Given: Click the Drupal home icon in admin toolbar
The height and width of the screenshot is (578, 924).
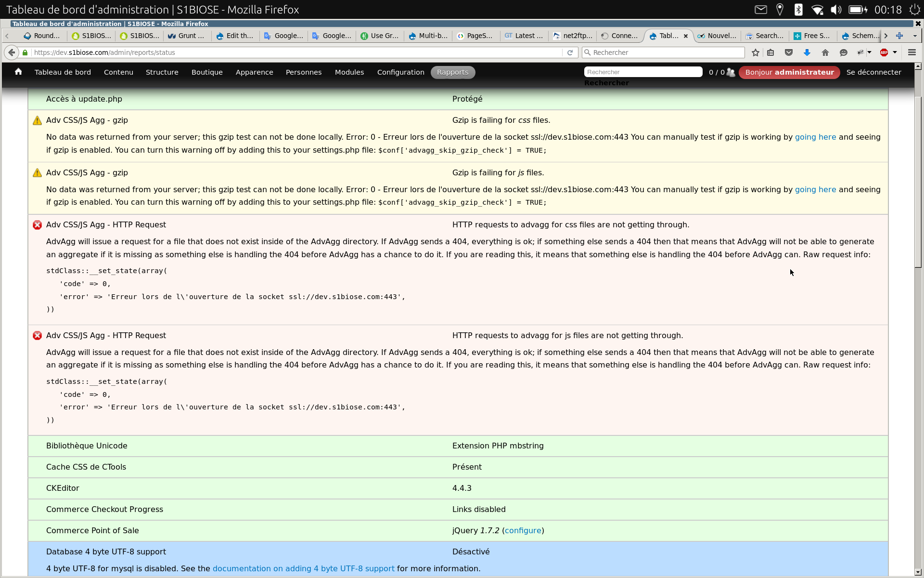Looking at the screenshot, I should coord(18,72).
